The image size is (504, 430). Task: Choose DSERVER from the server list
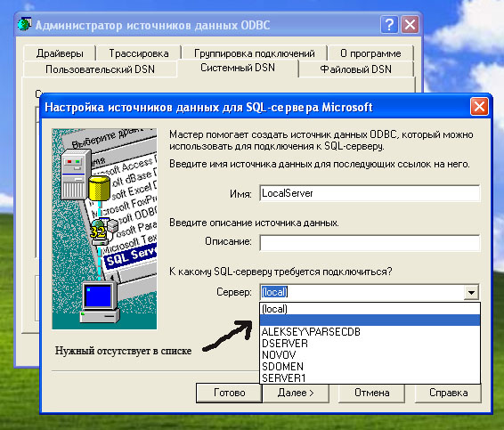pos(370,344)
